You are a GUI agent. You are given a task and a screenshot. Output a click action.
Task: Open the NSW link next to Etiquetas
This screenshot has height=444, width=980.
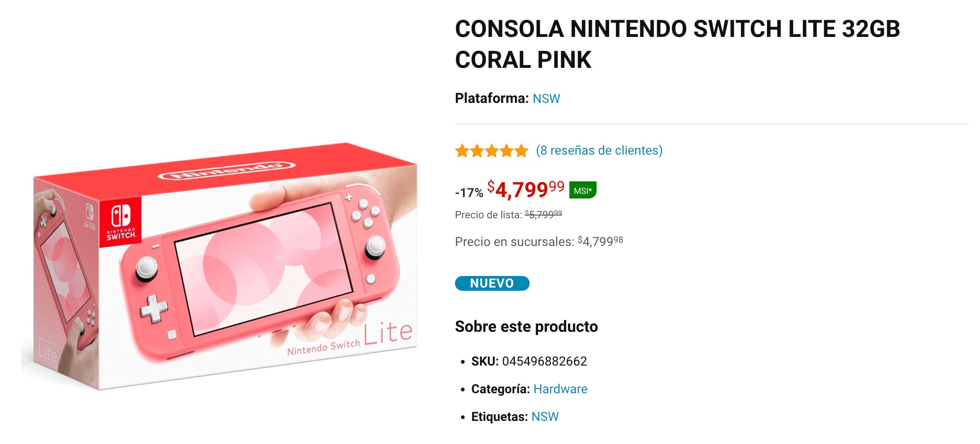tap(545, 417)
